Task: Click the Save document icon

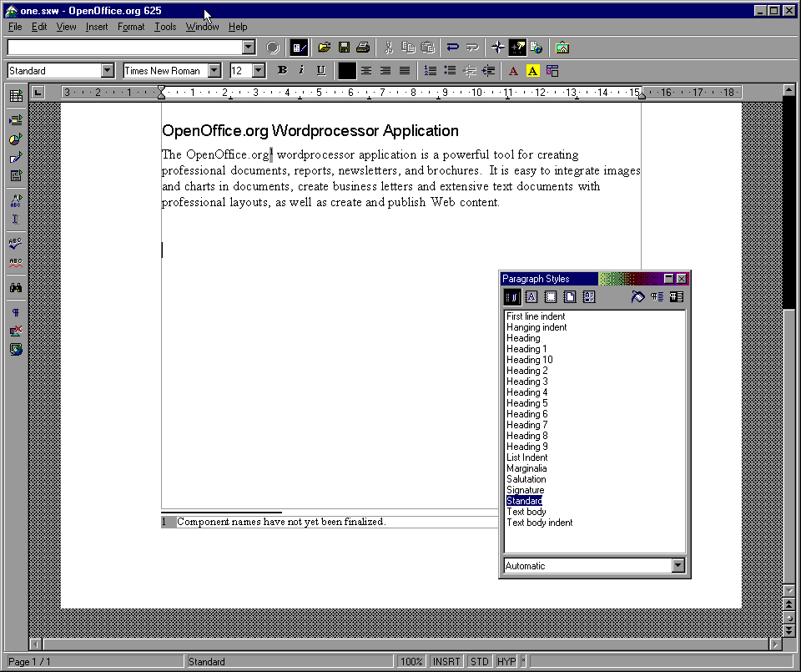Action: pyautogui.click(x=344, y=48)
